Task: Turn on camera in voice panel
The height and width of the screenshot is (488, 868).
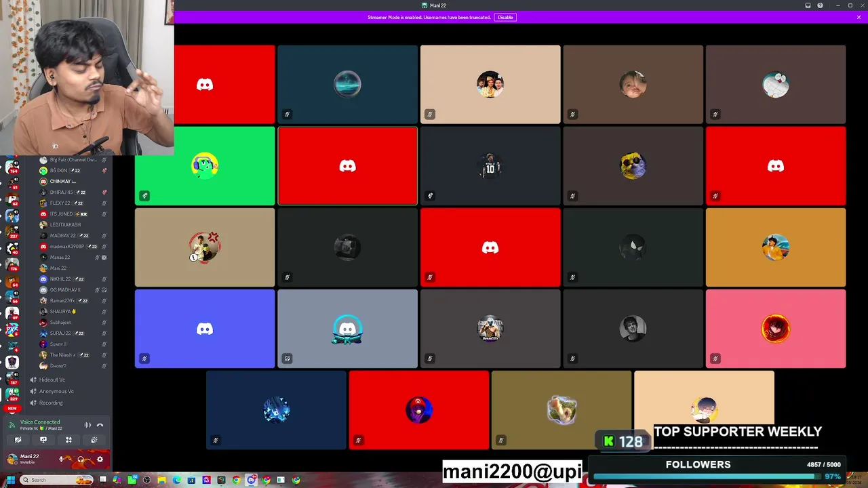Action: pos(18,440)
